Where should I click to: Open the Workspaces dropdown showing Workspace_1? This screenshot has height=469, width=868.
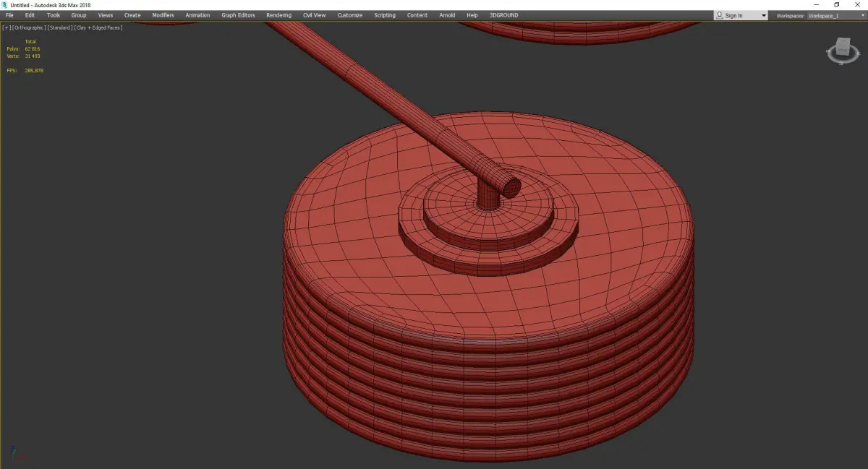click(x=836, y=16)
